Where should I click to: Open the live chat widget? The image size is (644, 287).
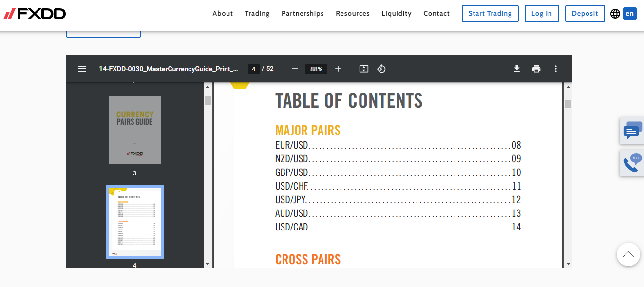[632, 131]
